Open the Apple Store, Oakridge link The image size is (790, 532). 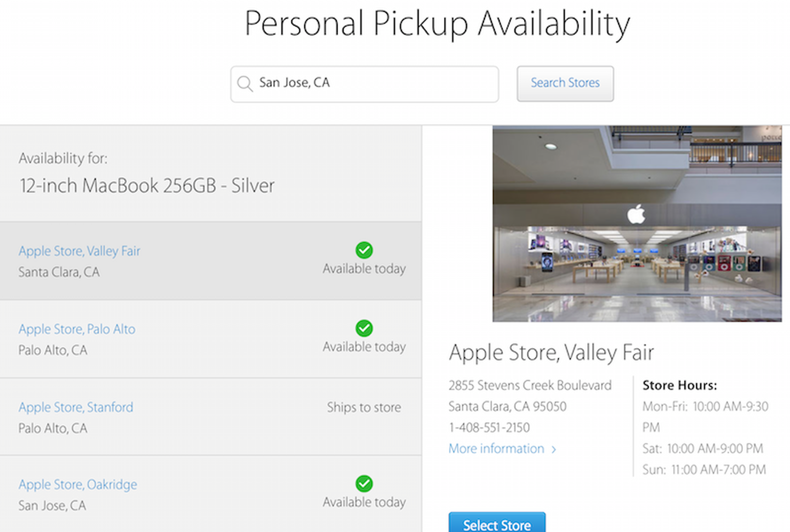[x=78, y=485]
